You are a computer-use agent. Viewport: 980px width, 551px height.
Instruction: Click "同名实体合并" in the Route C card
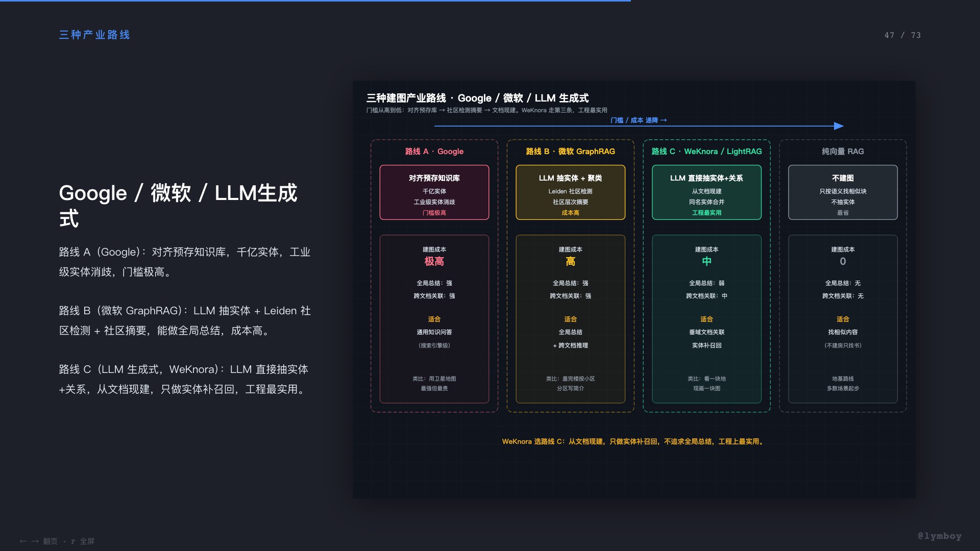[x=706, y=202]
